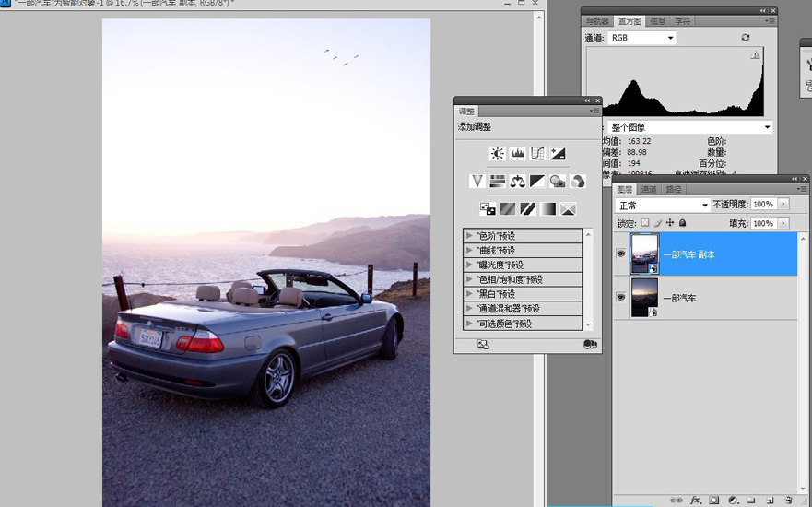Screen dimensions: 812x507
Task: Add an Exposure adjustment layer
Action: 558,153
